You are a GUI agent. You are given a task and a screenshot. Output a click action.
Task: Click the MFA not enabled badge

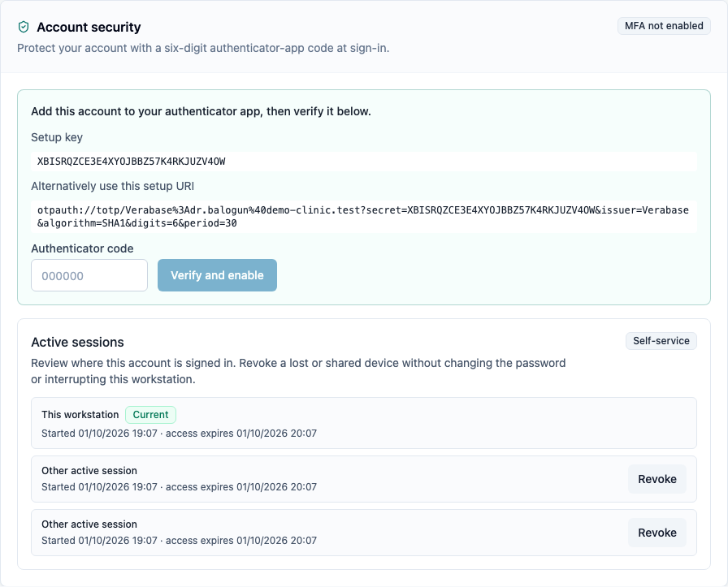coord(664,26)
